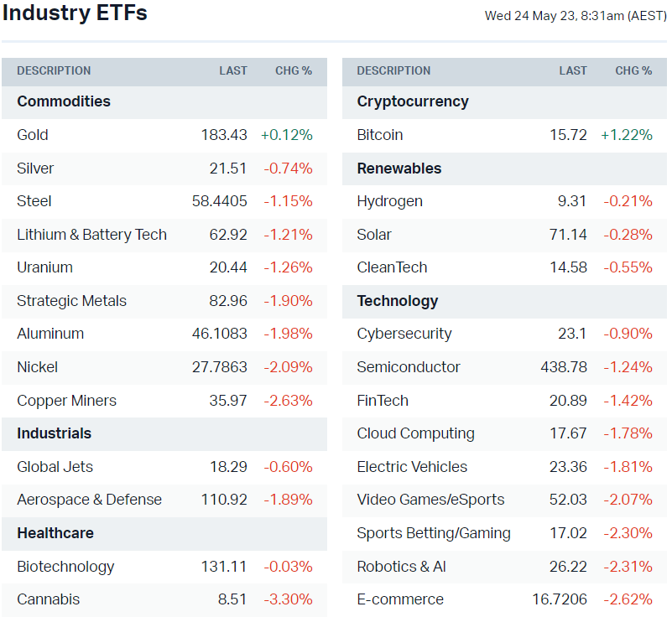Sort left table by LAST header
The width and height of the screenshot is (672, 617).
pyautogui.click(x=233, y=71)
